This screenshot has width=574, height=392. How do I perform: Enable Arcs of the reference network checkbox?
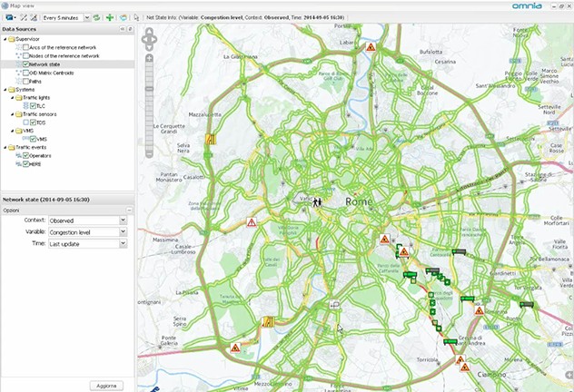coord(25,47)
